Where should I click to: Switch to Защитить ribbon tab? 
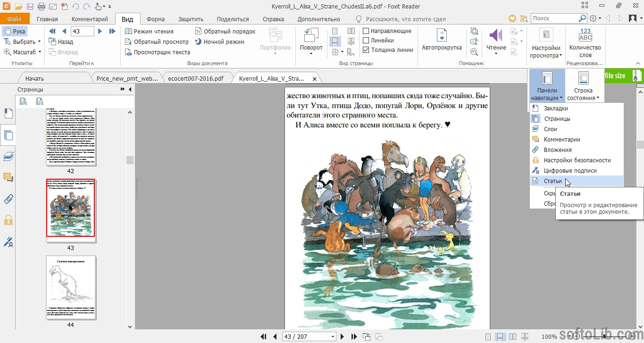[x=191, y=19]
